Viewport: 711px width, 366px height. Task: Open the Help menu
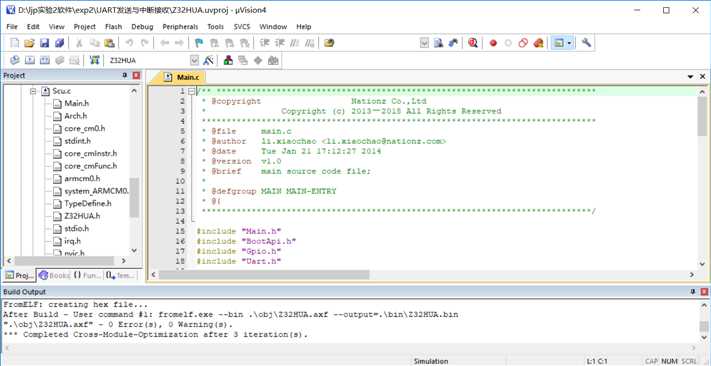(304, 27)
